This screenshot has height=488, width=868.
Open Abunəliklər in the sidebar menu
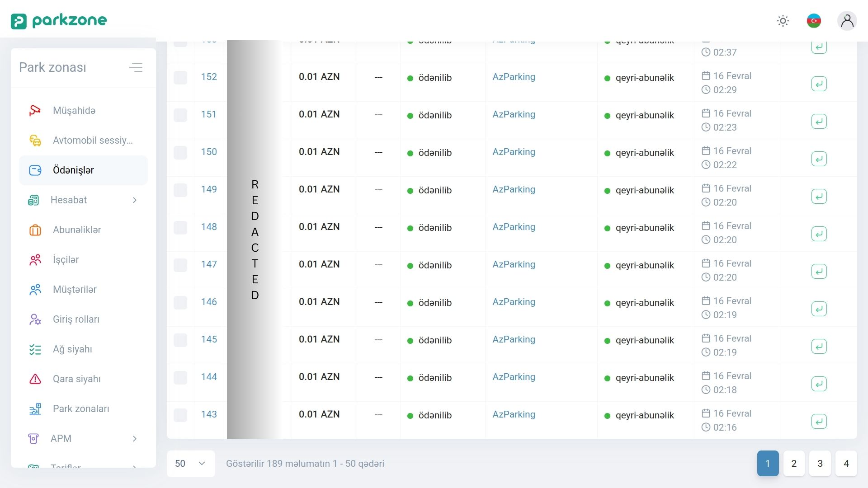point(77,230)
